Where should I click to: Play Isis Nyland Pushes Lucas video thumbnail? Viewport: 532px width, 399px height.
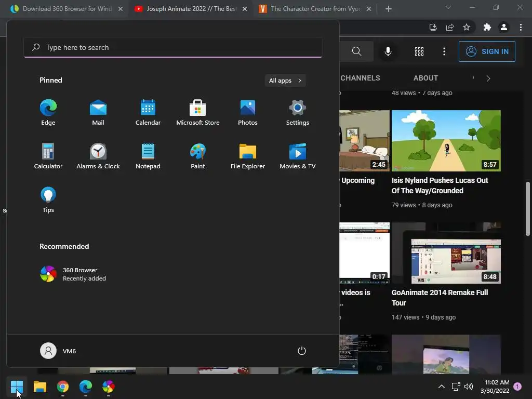coord(446,140)
